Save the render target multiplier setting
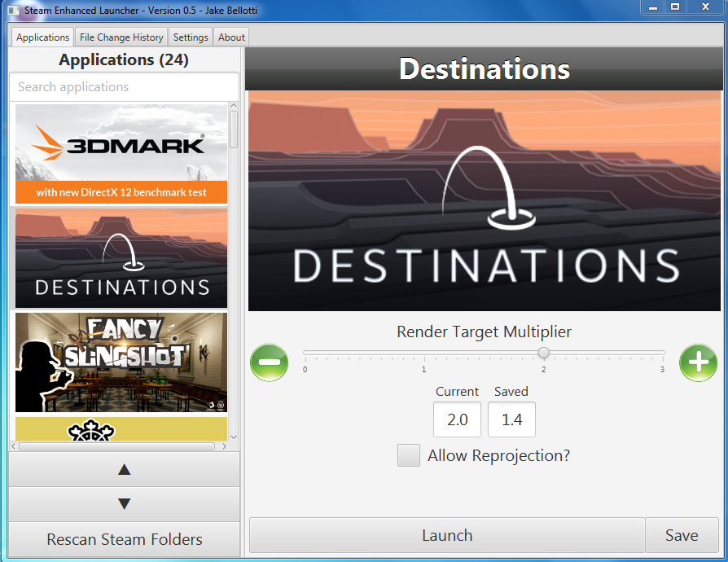Image resolution: width=728 pixels, height=562 pixels. pyautogui.click(x=682, y=535)
